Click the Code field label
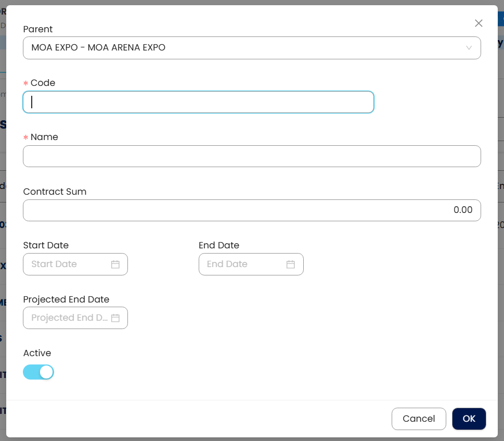 coord(43,83)
